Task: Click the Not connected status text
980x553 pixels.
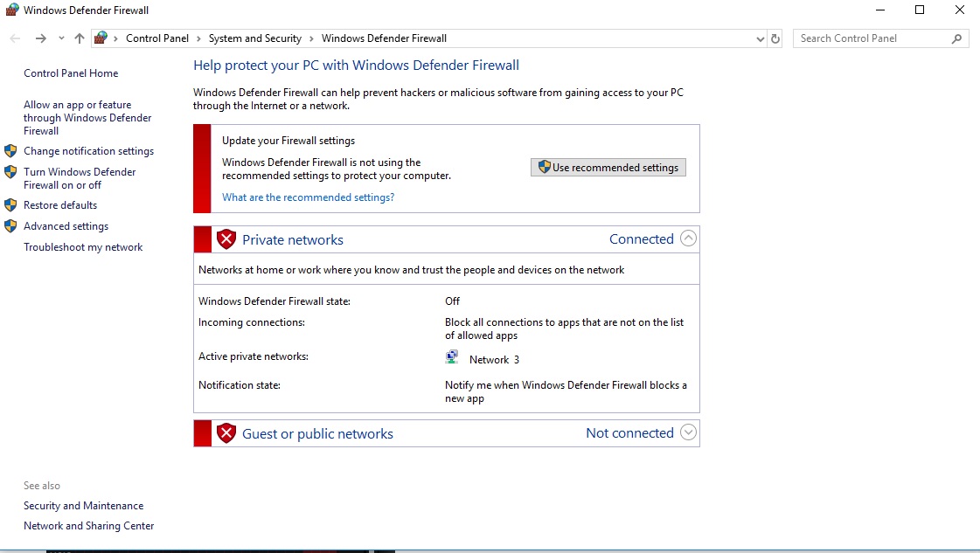Action: click(x=629, y=433)
